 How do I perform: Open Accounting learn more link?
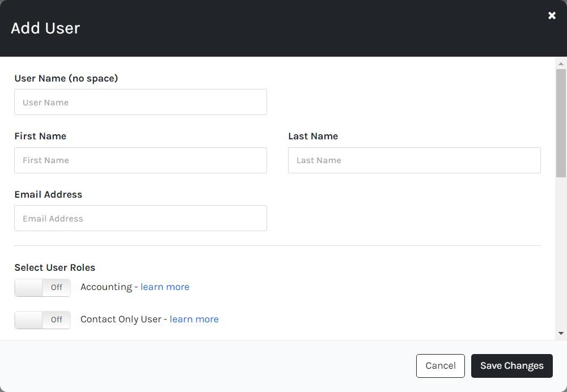pyautogui.click(x=165, y=287)
